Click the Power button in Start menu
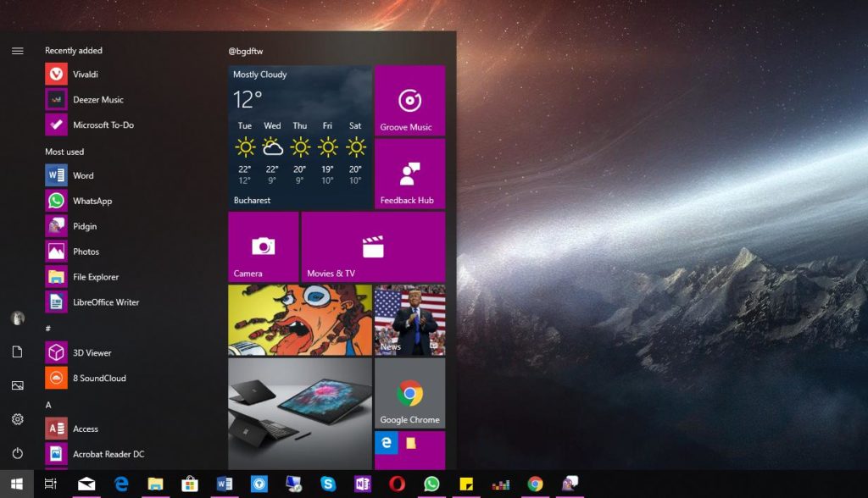Viewport: 868px width, 498px height. pyautogui.click(x=17, y=453)
